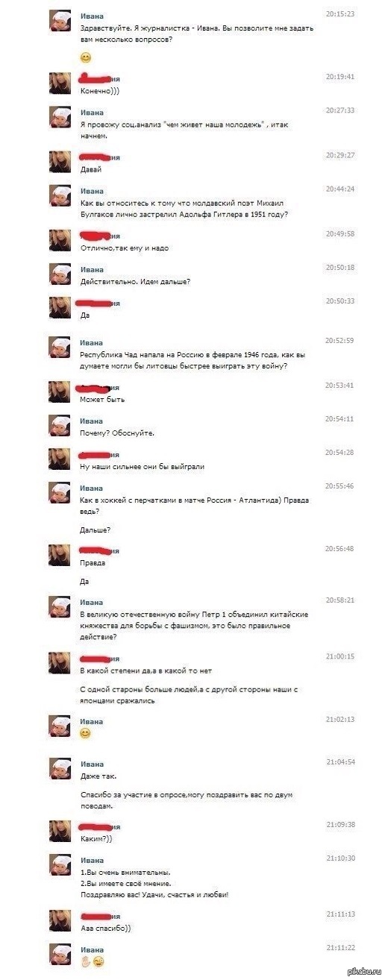385x980 pixels.
Task: Click the grinning emoji beside the waving hand
Action: click(x=98, y=961)
